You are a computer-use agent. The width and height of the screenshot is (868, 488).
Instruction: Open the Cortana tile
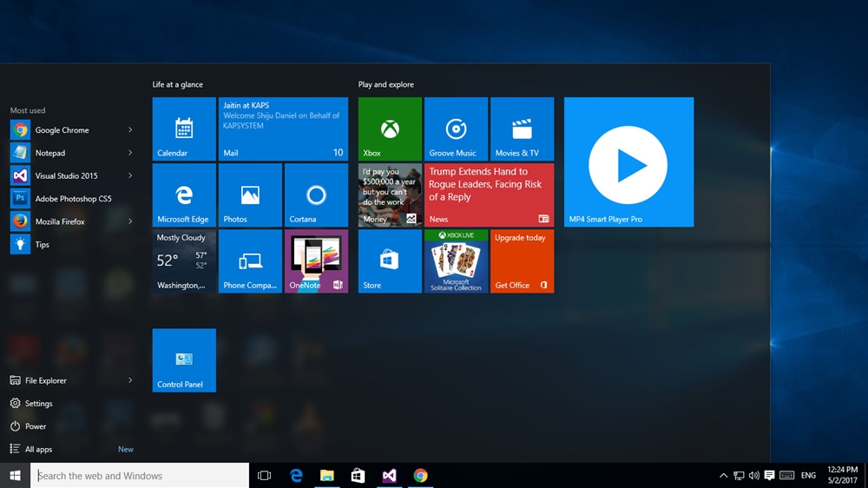coord(316,195)
